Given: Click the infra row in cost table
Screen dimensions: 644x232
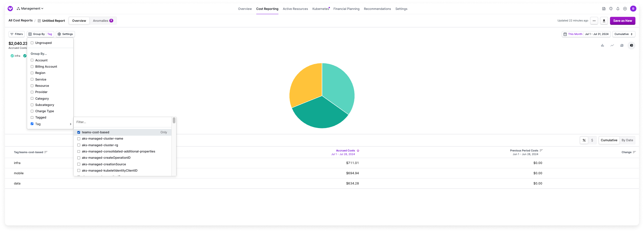Looking at the screenshot, I should [x=322, y=163].
